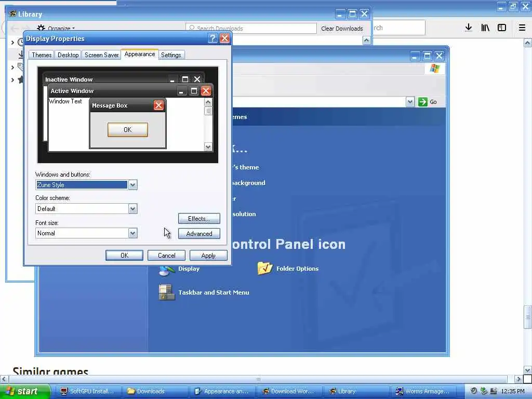Click the green Go arrow button
The image size is (532, 399).
click(x=422, y=102)
